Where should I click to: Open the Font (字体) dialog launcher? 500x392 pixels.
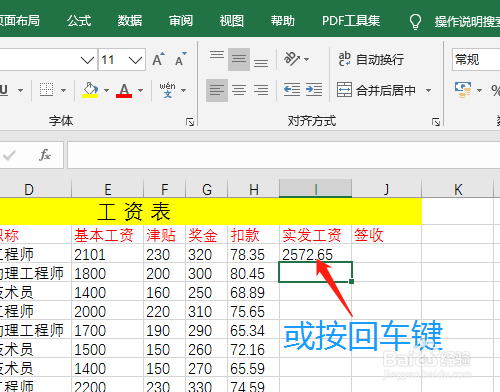click(x=190, y=122)
